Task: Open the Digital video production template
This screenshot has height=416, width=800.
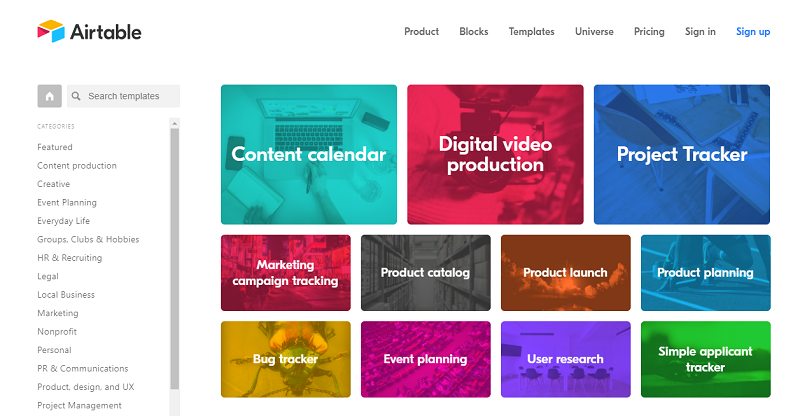Action: pos(495,154)
